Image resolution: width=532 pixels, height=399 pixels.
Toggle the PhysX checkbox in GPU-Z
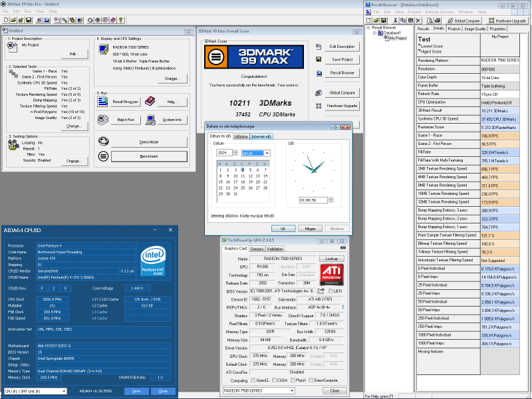tap(293, 380)
